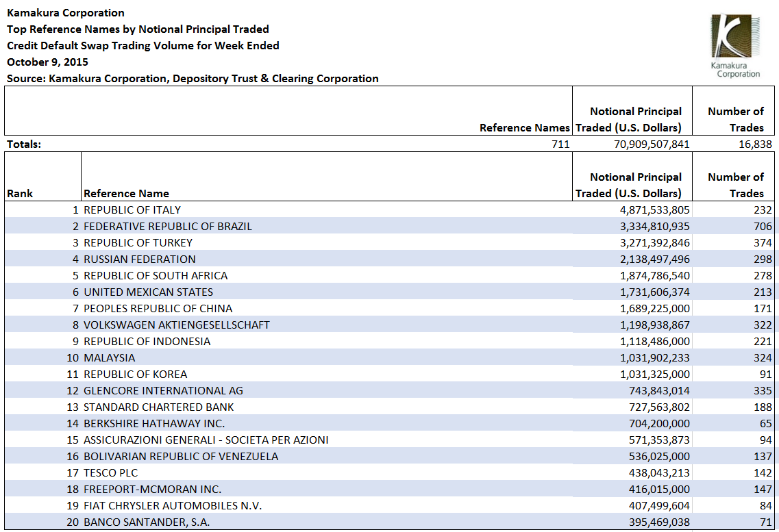779x532 pixels.
Task: Select Glencore's trade count 335
Action: 763,390
